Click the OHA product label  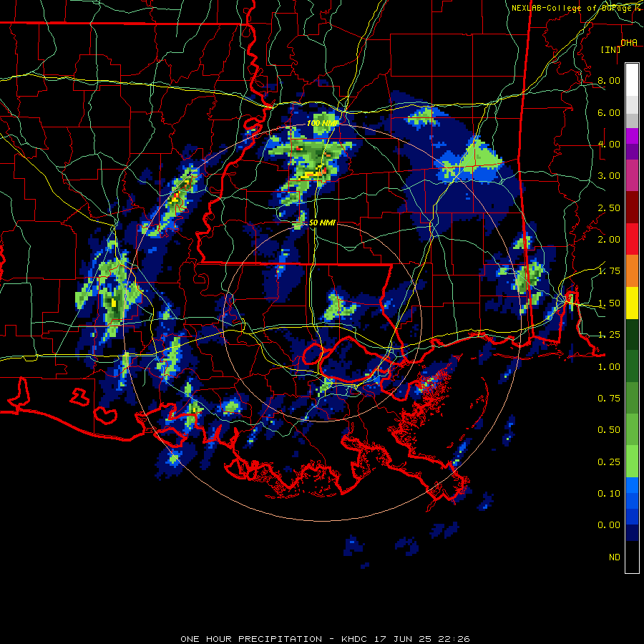coord(629,43)
